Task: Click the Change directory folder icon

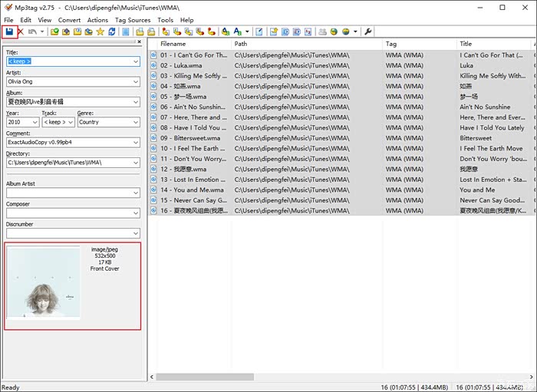Action: (x=54, y=31)
